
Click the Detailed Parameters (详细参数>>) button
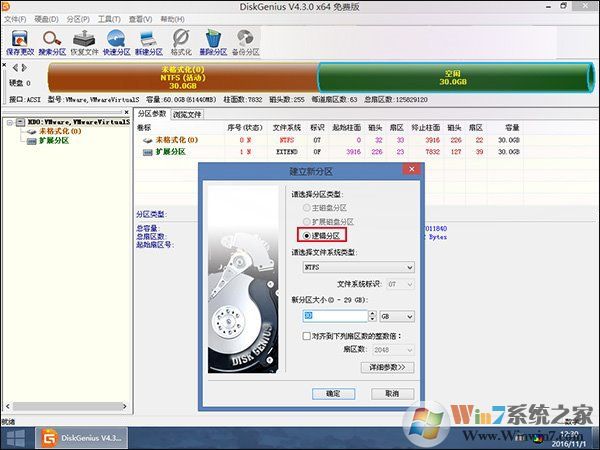387,367
